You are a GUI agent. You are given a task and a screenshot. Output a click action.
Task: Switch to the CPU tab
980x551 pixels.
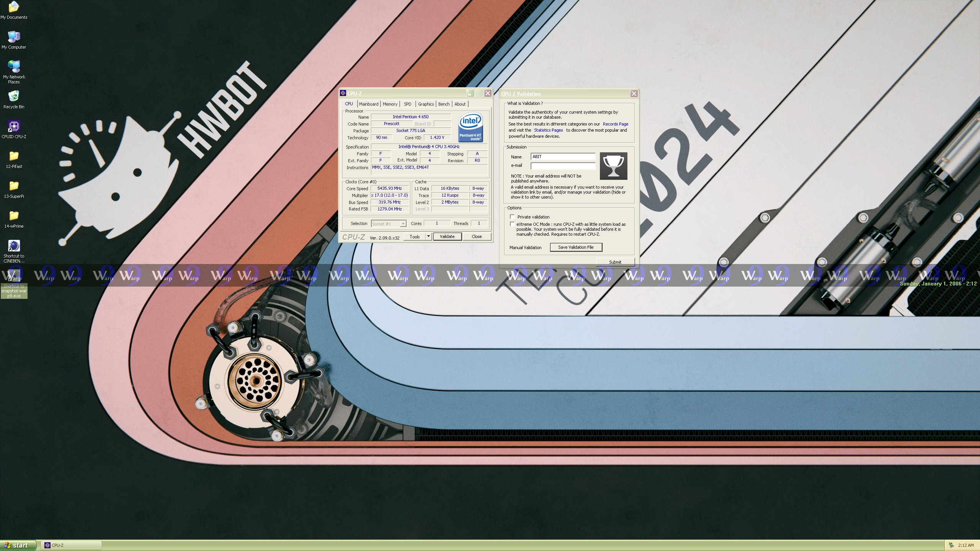(x=349, y=104)
